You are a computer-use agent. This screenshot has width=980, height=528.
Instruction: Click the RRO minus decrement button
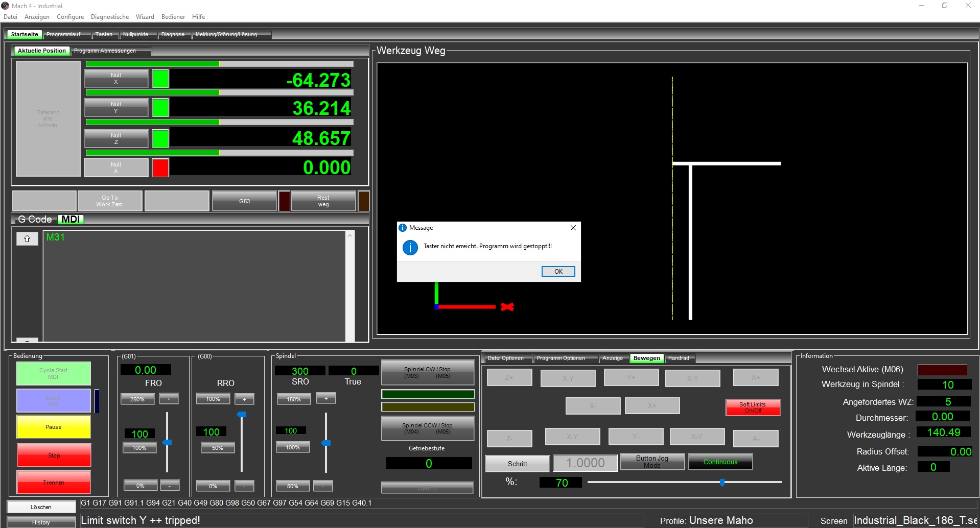pyautogui.click(x=244, y=486)
